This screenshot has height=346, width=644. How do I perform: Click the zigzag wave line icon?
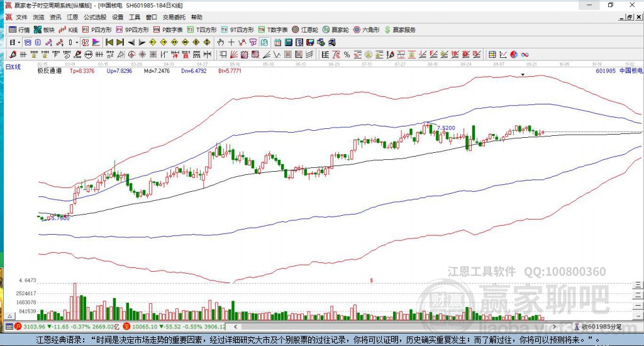[277, 54]
